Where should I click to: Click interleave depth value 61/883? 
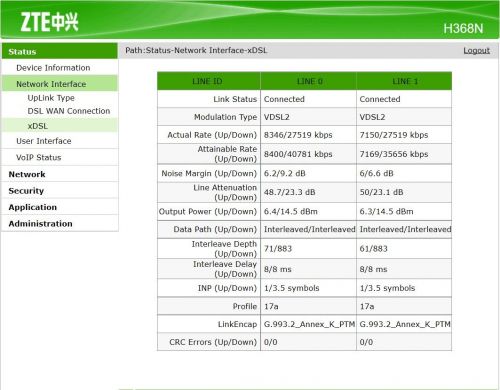(373, 249)
